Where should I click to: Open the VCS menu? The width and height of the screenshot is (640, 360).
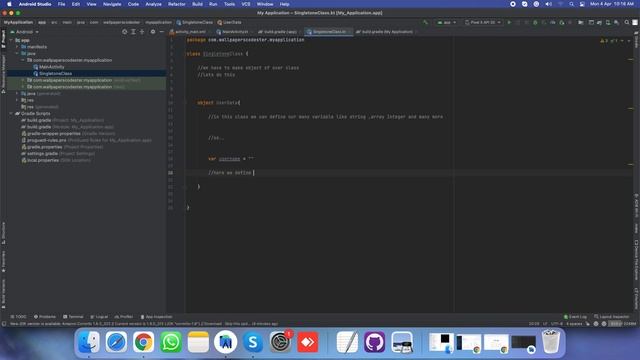click(246, 4)
